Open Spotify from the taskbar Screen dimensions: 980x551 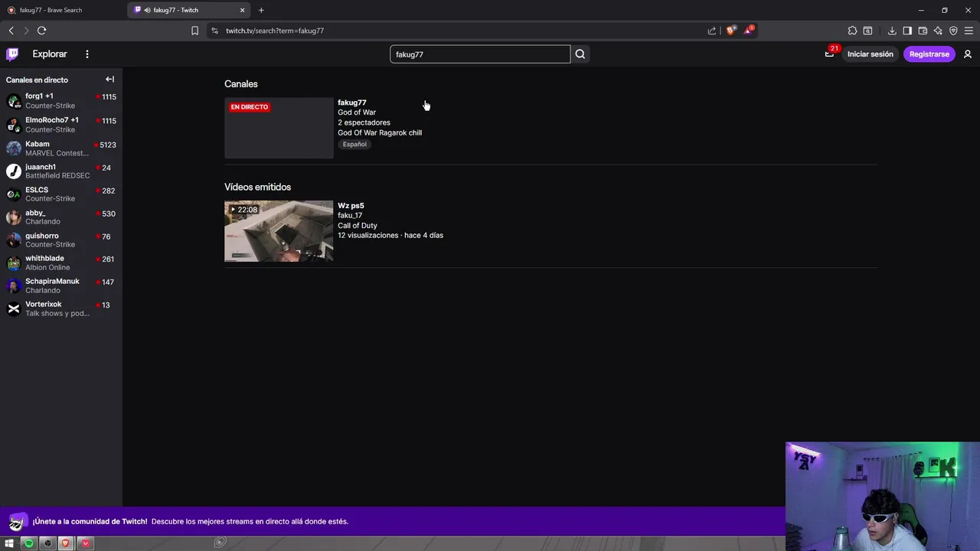pyautogui.click(x=28, y=543)
